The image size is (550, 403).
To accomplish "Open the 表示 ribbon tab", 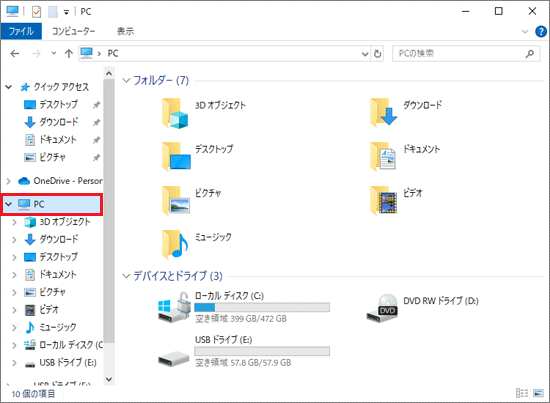I will click(x=125, y=32).
